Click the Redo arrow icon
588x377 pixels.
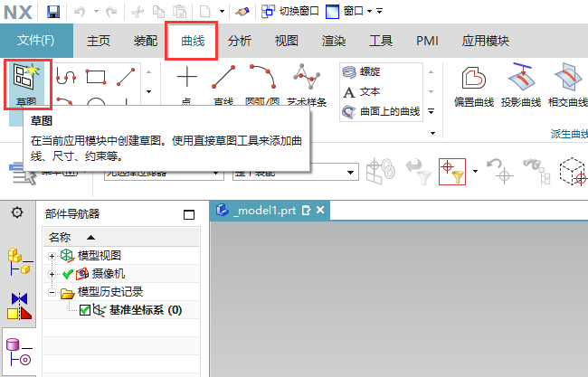(x=111, y=12)
